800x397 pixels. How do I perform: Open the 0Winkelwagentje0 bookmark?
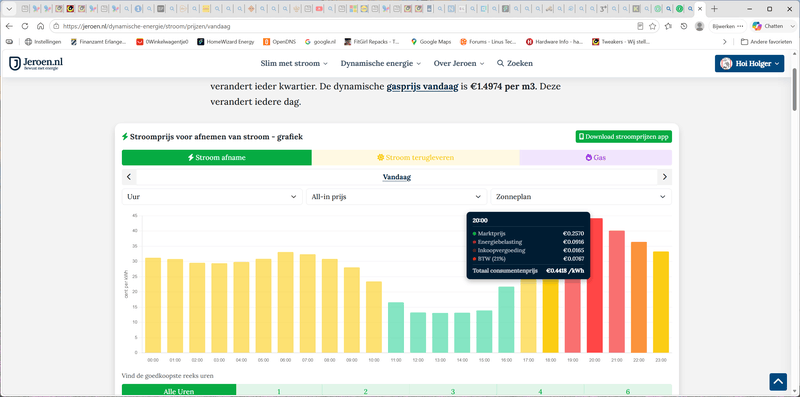[x=162, y=42]
